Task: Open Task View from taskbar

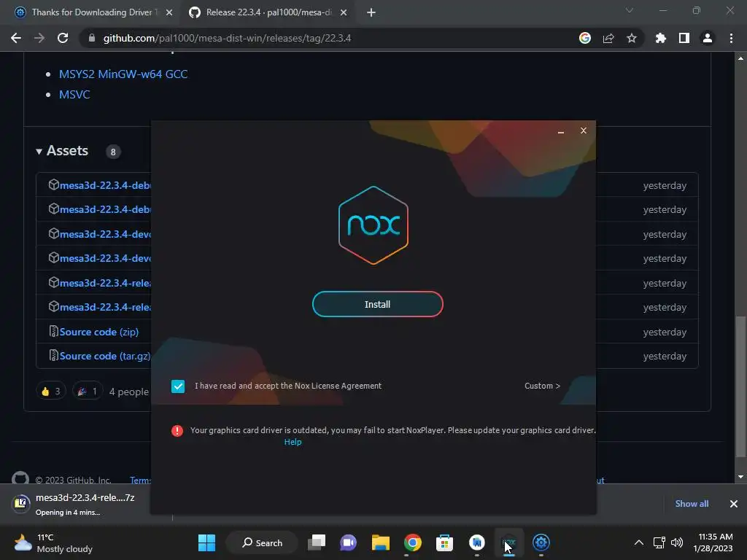Action: coord(317,542)
